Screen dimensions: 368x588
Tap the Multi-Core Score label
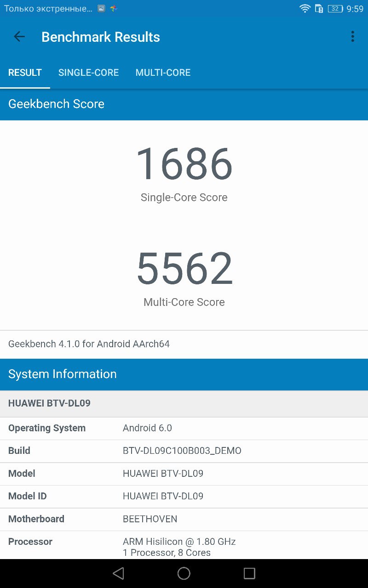184,302
